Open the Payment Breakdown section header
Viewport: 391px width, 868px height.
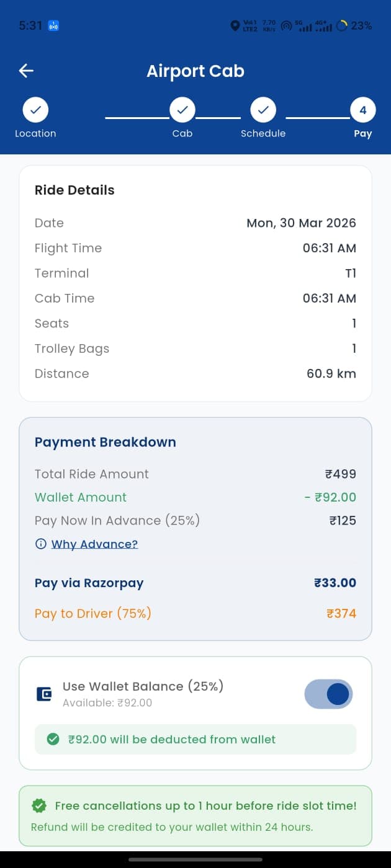tap(105, 442)
